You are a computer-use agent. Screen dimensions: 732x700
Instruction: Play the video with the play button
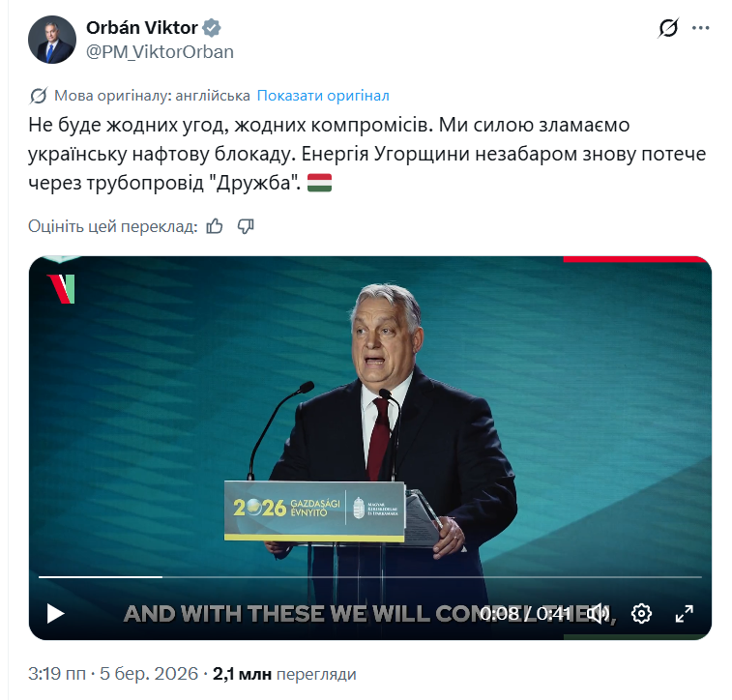pyautogui.click(x=55, y=614)
